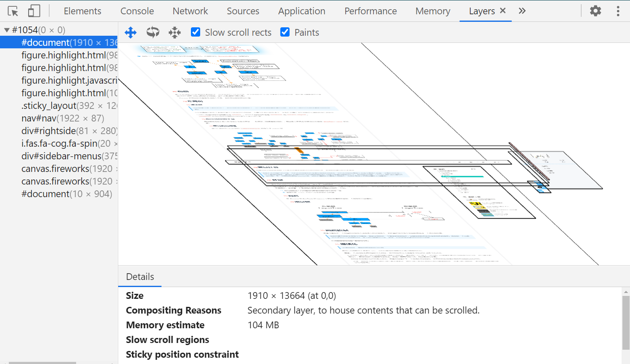Activate the inspect element picker icon

13,11
